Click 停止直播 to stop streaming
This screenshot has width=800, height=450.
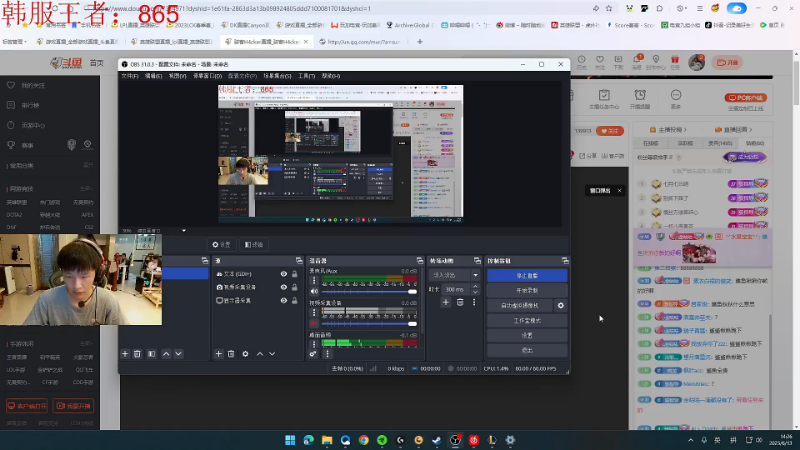[x=527, y=276]
